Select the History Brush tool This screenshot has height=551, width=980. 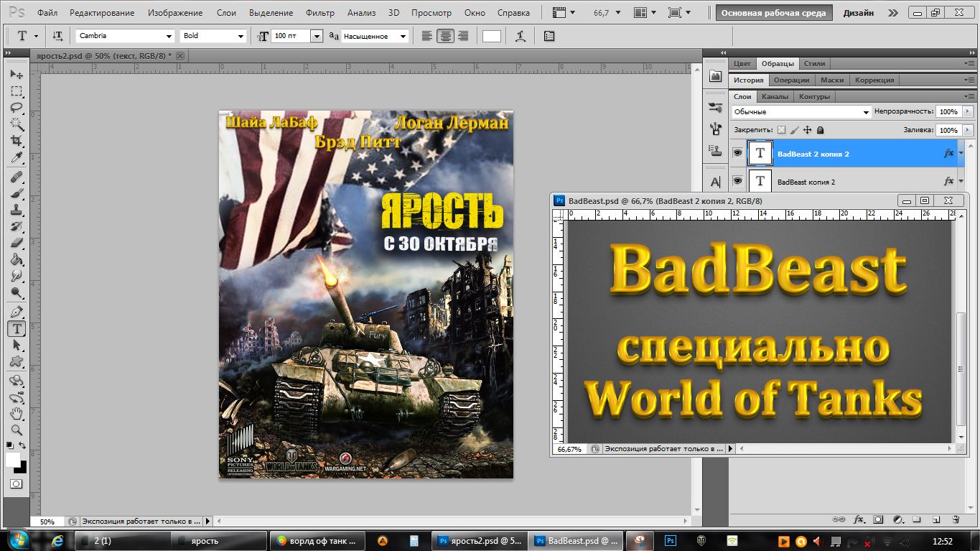[x=17, y=226]
